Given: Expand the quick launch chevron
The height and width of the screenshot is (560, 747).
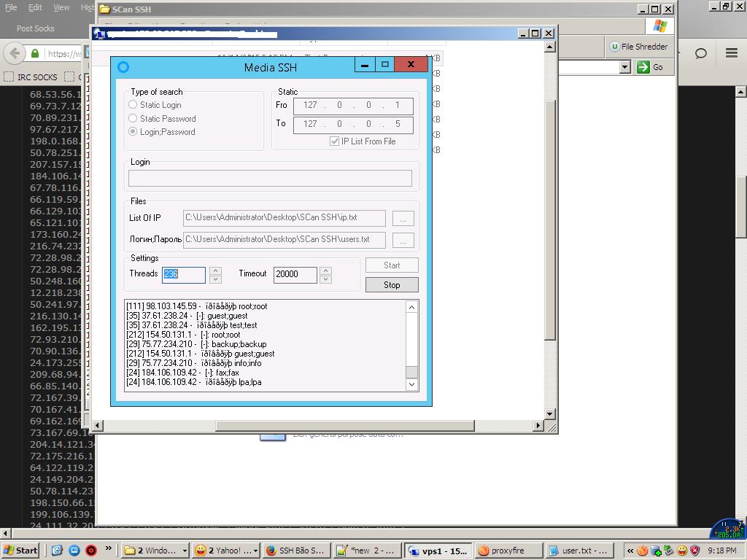Looking at the screenshot, I should 109,548.
